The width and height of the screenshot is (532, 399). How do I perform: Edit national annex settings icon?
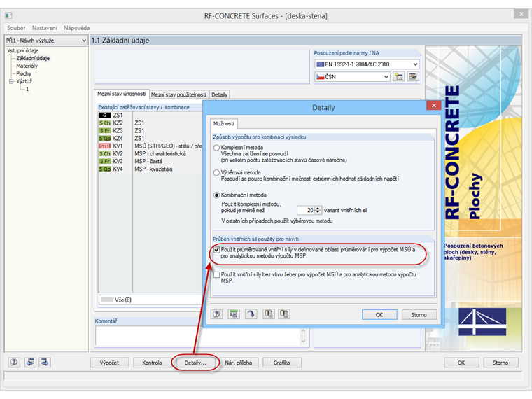(413, 77)
